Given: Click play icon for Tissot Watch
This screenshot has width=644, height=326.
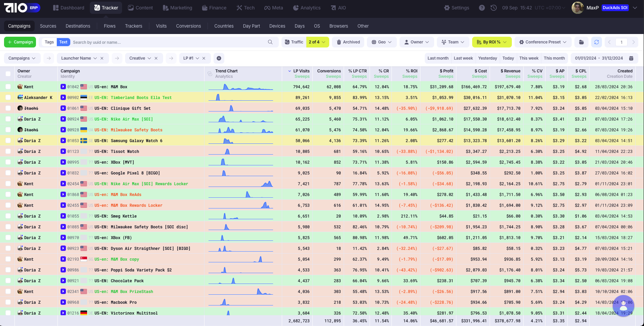Looking at the screenshot, I should click(63, 151).
